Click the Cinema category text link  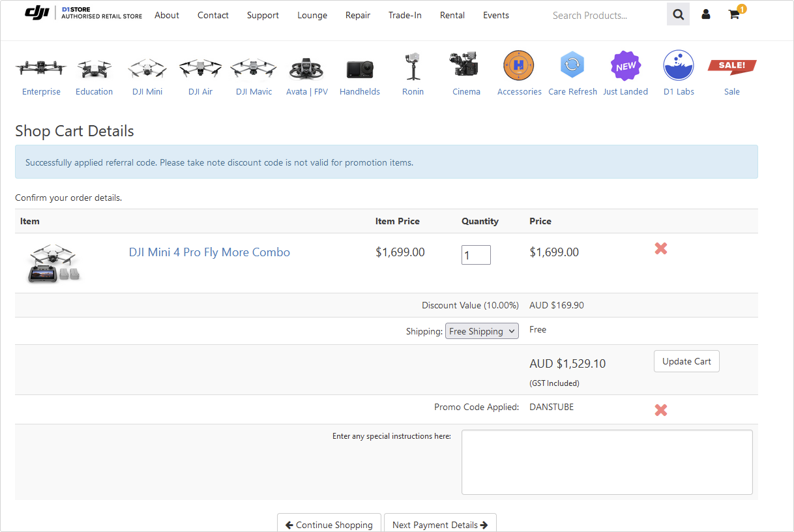coord(467,92)
